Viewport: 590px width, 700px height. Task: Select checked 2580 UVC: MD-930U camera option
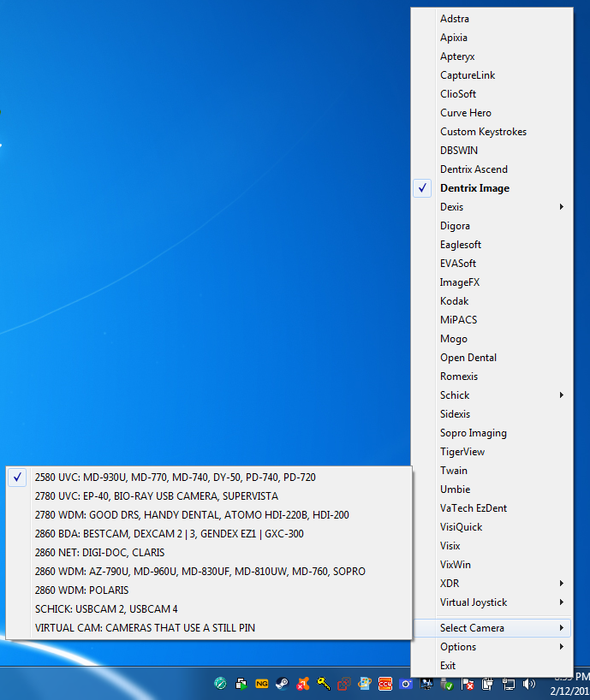tap(209, 478)
